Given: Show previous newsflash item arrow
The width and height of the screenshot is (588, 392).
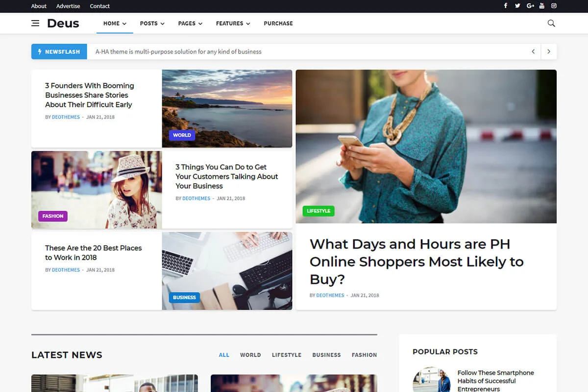Looking at the screenshot, I should pyautogui.click(x=533, y=51).
